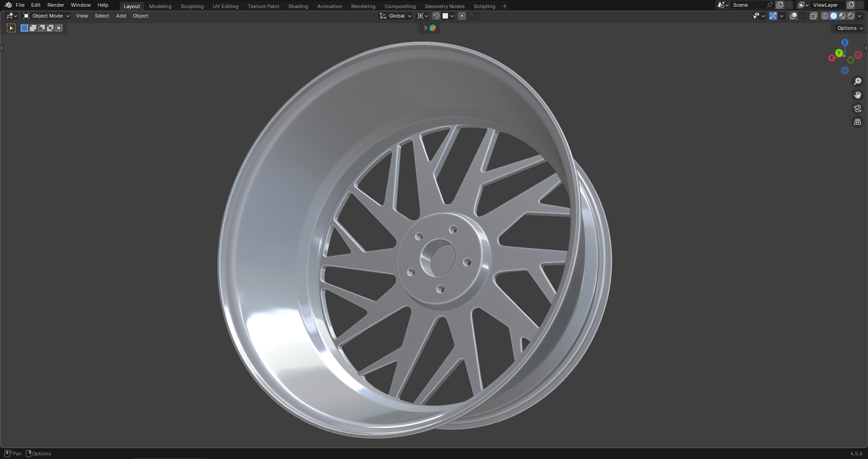The image size is (868, 459).
Task: Open the Options dropdown in tool settings
Action: click(850, 28)
